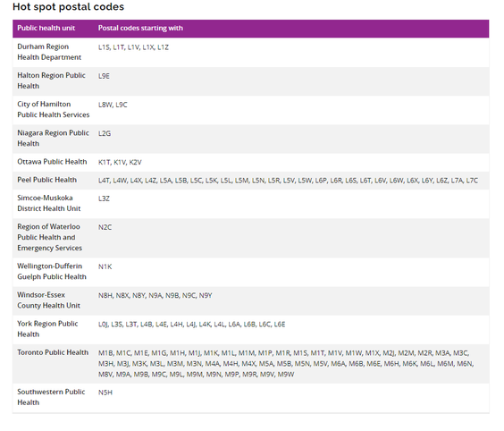Click Simcoe-Muskoka District Health Unit label
The width and height of the screenshot is (504, 431).
[x=49, y=203]
